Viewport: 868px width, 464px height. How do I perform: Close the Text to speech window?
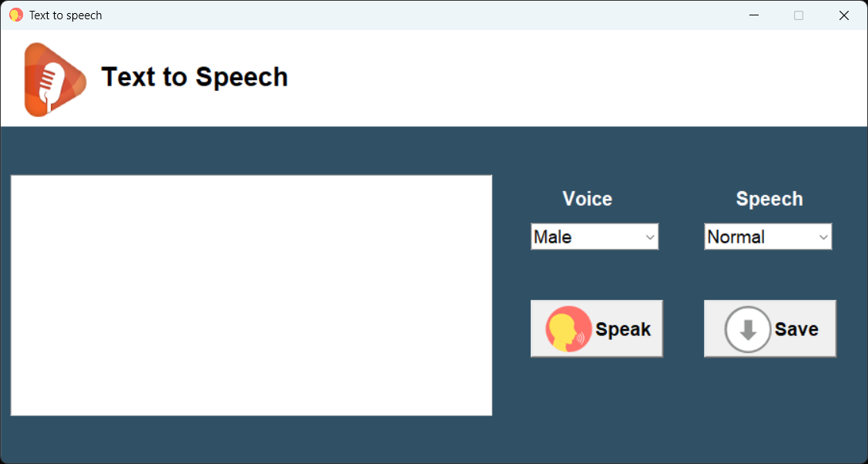(x=843, y=15)
